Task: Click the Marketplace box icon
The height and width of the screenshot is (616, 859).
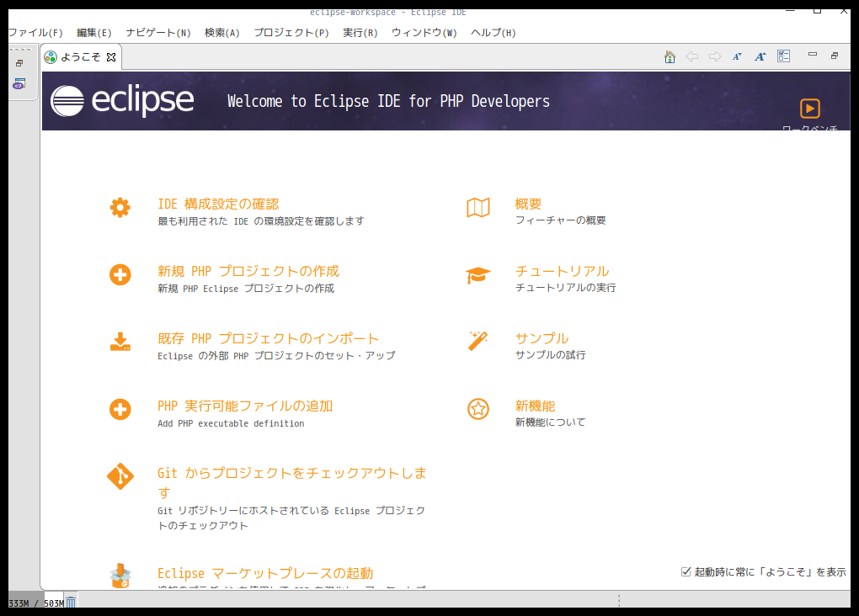Action: click(x=120, y=576)
